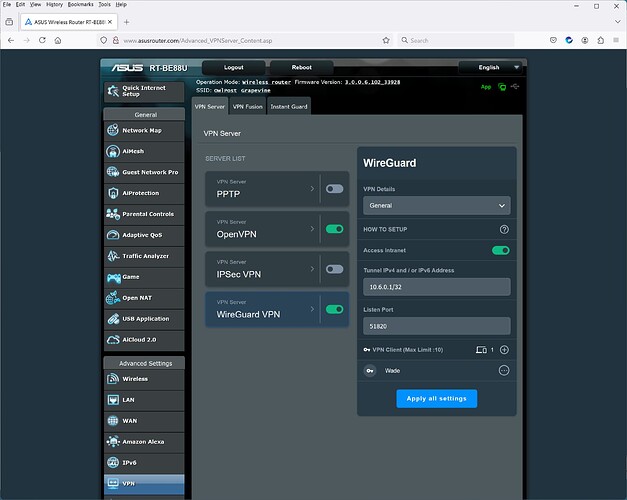Expand the OpenVPN server row chevron
The image size is (627, 500).
(x=312, y=228)
